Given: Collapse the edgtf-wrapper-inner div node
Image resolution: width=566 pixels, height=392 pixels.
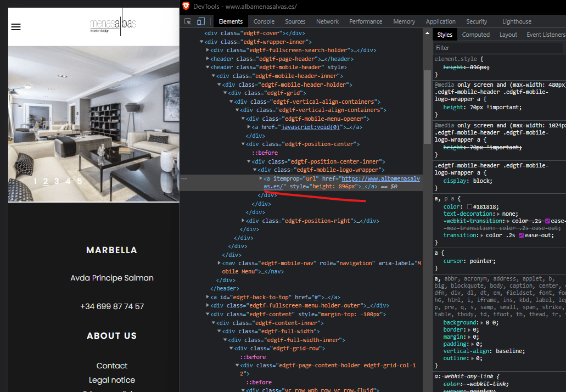Looking at the screenshot, I should pos(201,42).
